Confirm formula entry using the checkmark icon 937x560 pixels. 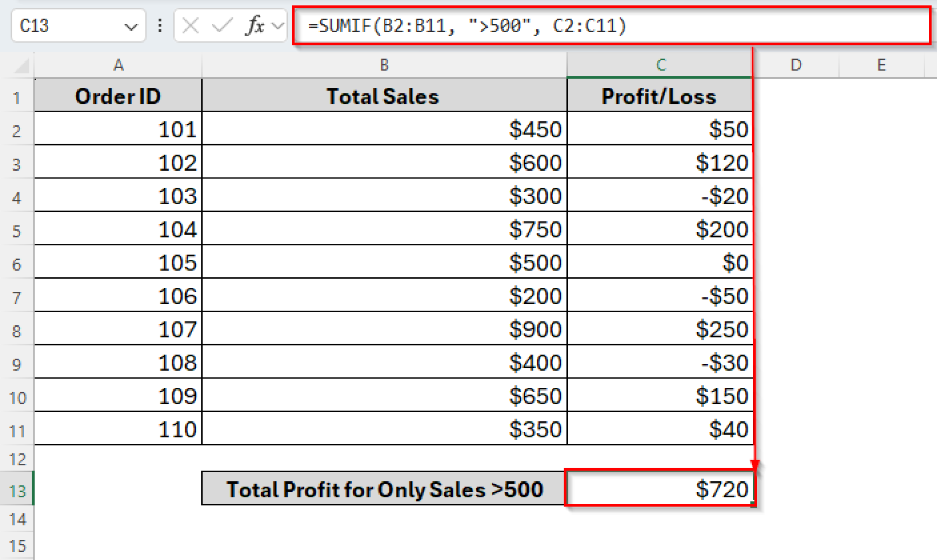point(221,26)
